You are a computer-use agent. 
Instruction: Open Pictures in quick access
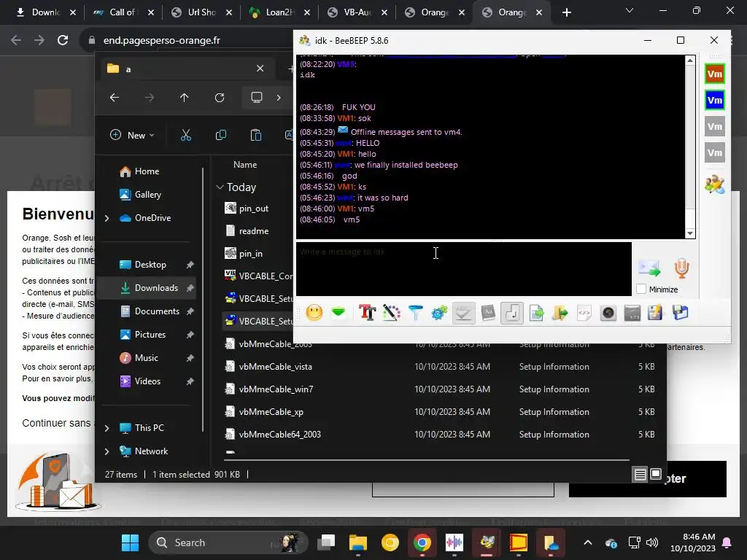150,334
